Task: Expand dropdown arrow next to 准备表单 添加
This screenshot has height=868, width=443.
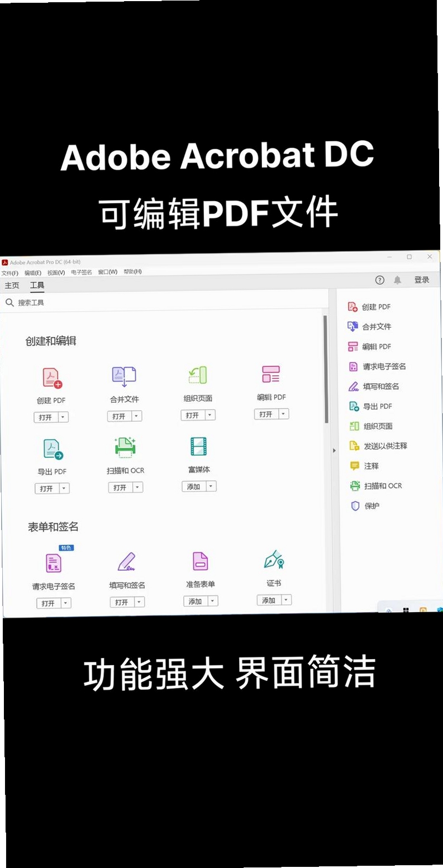Action: tap(213, 601)
